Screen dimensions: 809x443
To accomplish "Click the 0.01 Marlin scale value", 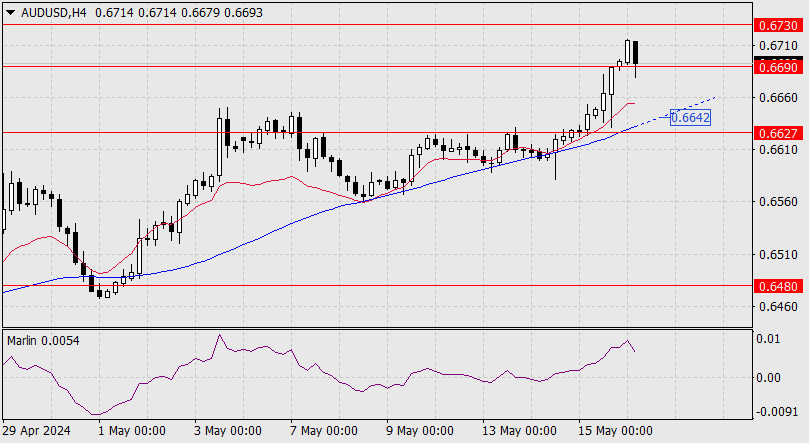I will [x=768, y=339].
